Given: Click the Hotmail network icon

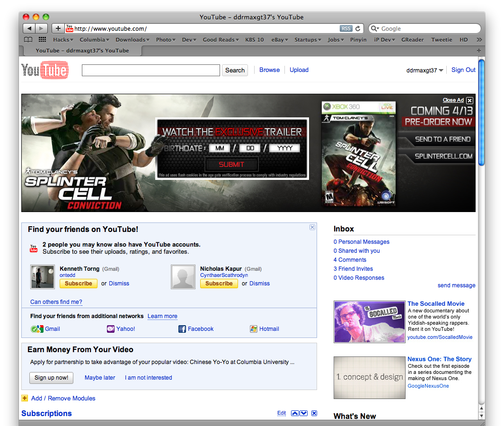Looking at the screenshot, I should click(254, 329).
